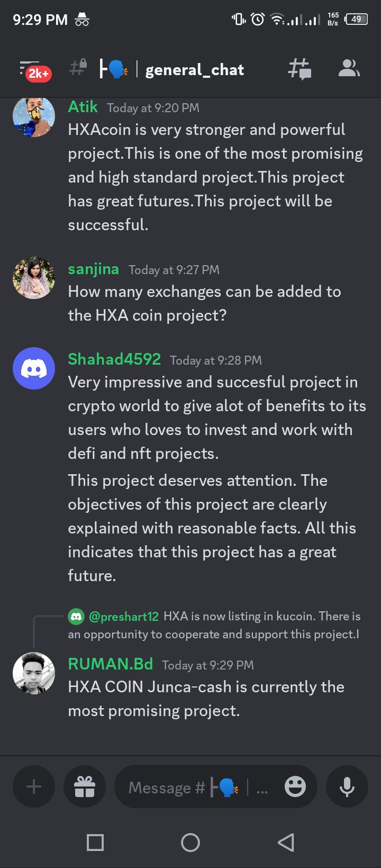Screen dimensions: 381x868
Task: Open RUMAN.Bd's profile avatar
Action: coord(34,673)
